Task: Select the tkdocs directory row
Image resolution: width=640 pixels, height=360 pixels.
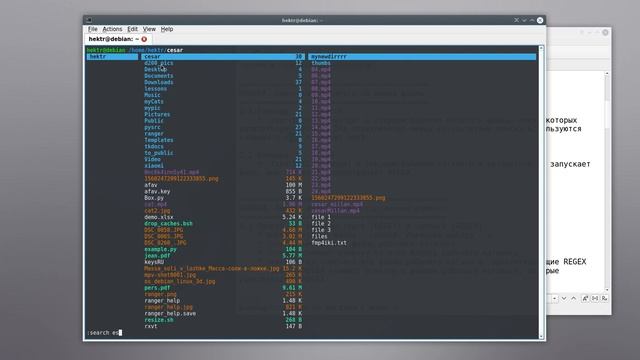Action: pos(222,146)
